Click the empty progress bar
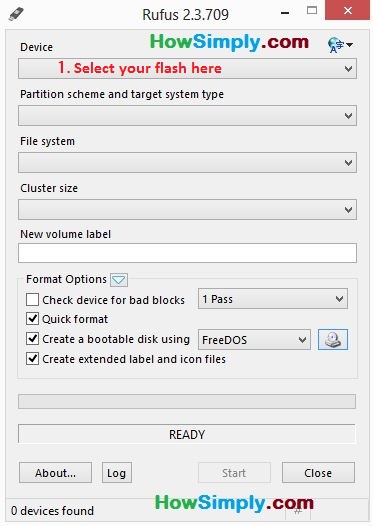 coord(187,402)
